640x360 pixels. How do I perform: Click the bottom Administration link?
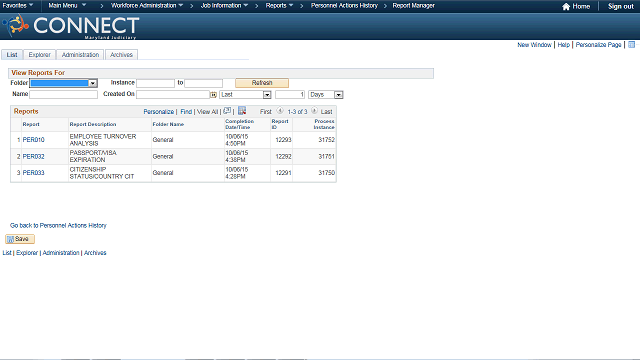click(61, 253)
